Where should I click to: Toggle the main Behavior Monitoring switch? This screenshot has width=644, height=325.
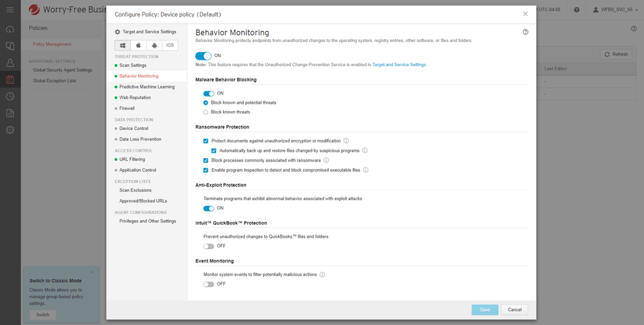204,56
